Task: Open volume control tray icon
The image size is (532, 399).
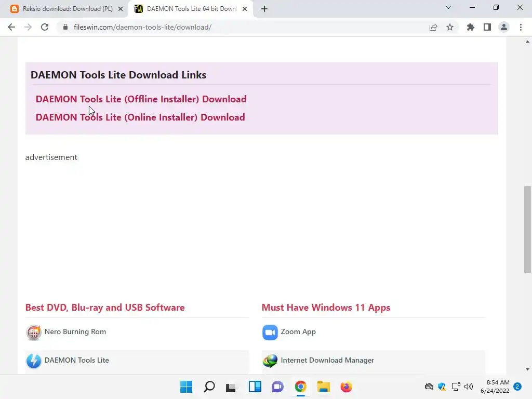Action: [469, 387]
